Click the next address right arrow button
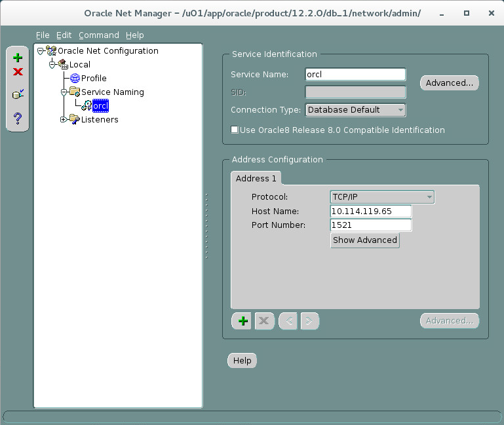 click(309, 321)
